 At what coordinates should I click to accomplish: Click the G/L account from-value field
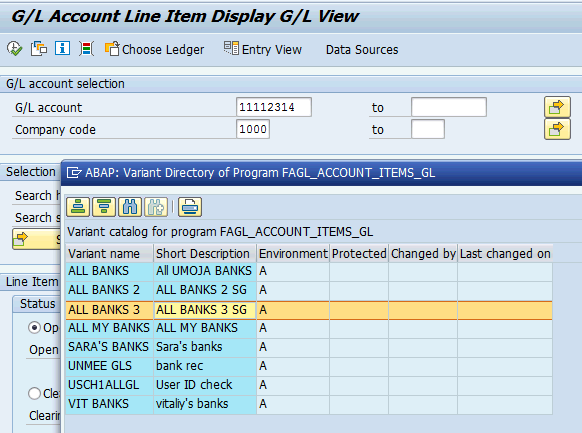(274, 107)
